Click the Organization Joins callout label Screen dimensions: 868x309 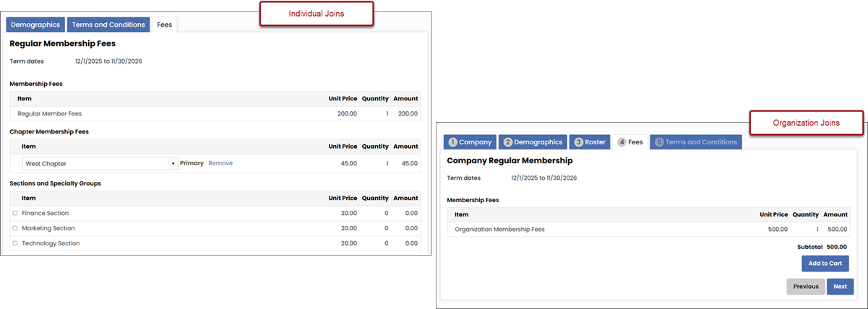[x=806, y=123]
